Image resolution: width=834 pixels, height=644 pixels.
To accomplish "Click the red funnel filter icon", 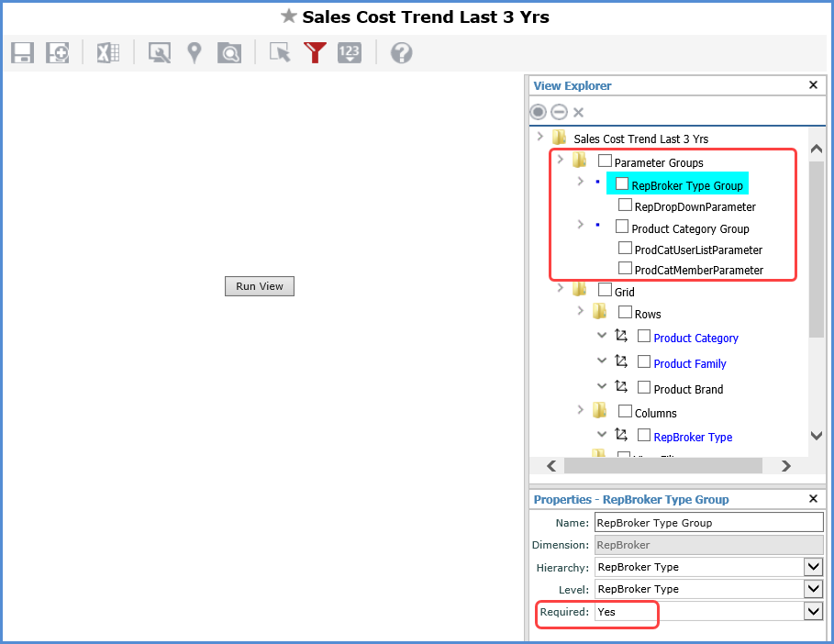I will coord(316,52).
